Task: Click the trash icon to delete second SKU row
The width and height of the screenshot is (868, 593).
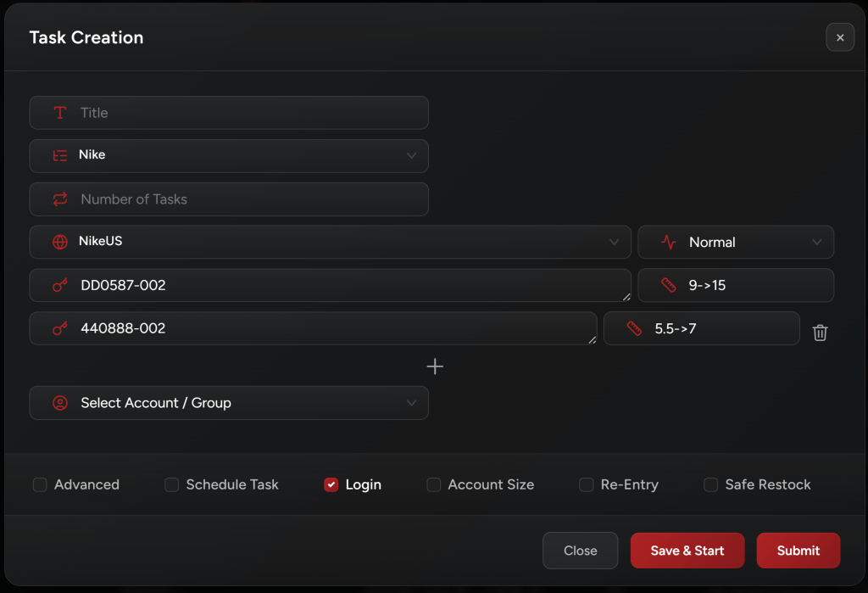Action: pyautogui.click(x=820, y=333)
